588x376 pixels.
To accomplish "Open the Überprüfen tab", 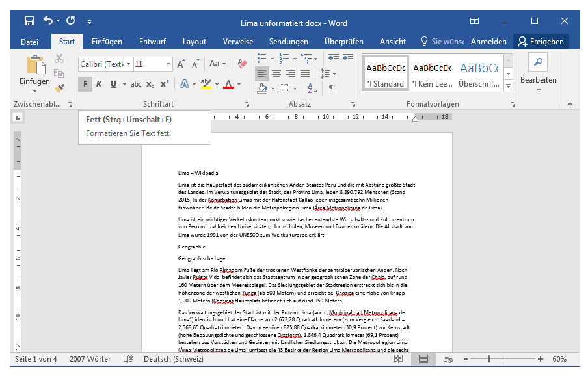I will 344,42.
